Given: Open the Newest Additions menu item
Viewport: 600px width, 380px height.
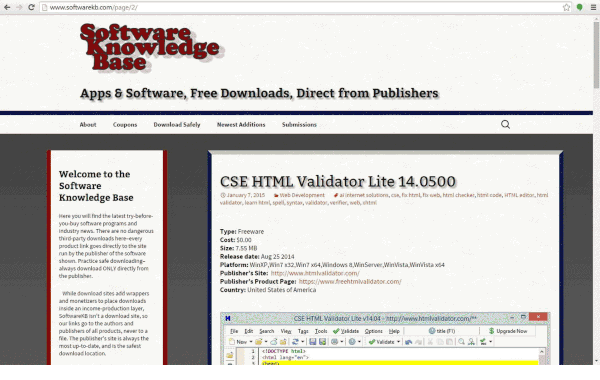Looking at the screenshot, I should pyautogui.click(x=241, y=124).
